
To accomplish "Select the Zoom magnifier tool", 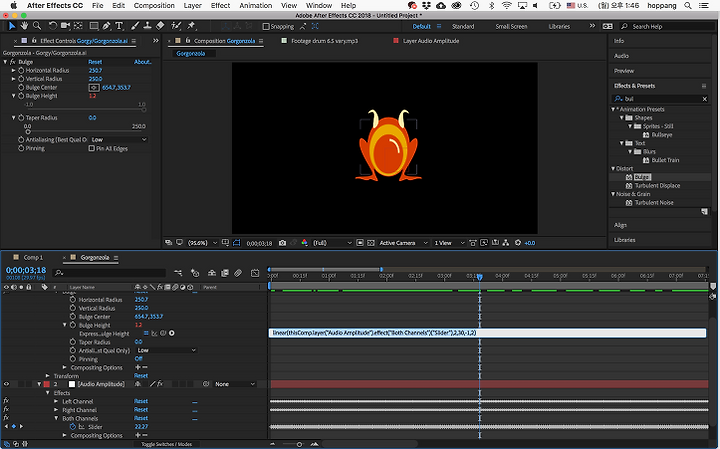I will (37, 26).
